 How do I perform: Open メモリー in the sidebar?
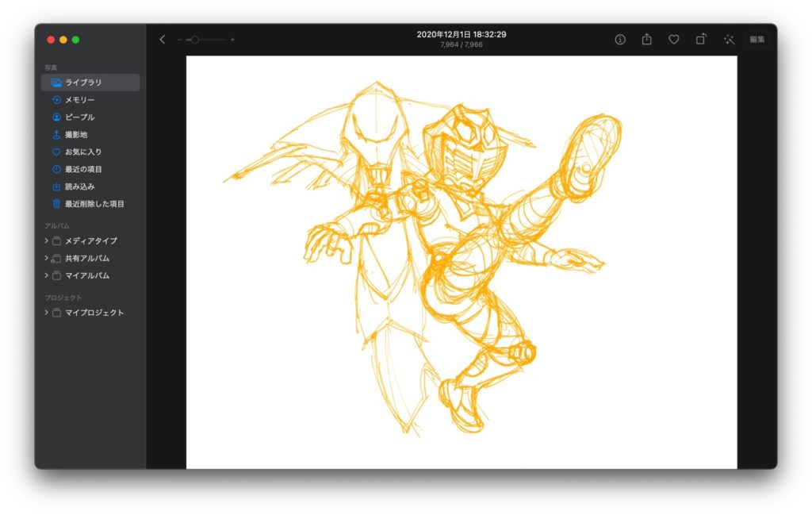tap(90, 99)
